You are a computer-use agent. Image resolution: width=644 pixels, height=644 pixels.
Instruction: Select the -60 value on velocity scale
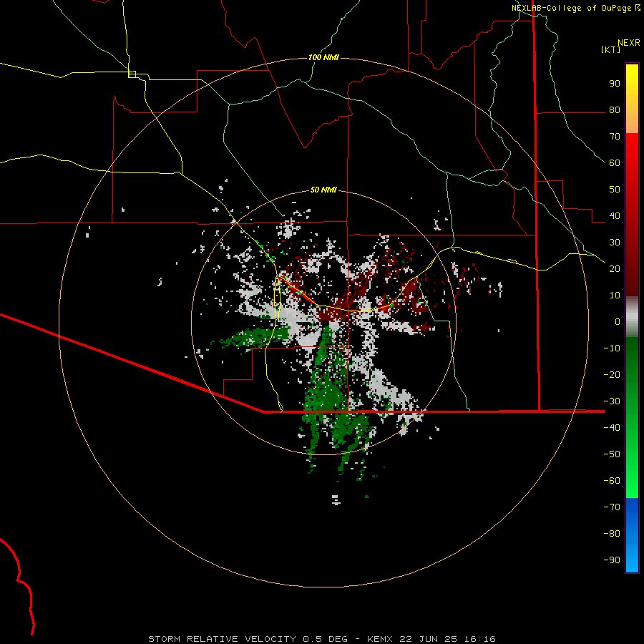pos(612,481)
